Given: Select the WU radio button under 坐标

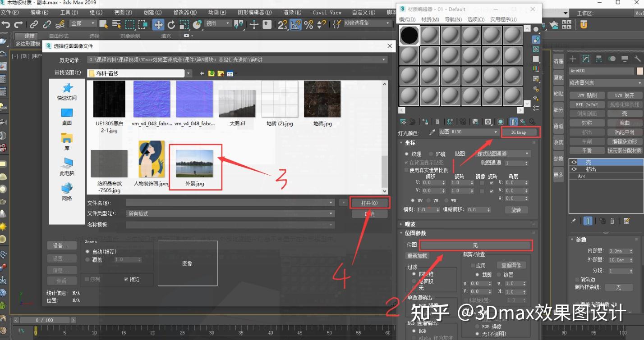Looking at the screenshot, I should (x=447, y=200).
